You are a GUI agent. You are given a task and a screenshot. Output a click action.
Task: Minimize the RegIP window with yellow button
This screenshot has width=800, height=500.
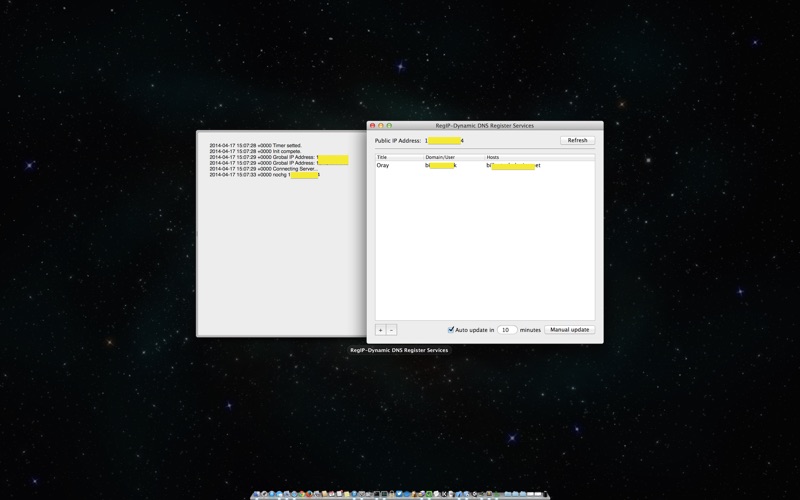pyautogui.click(x=381, y=126)
